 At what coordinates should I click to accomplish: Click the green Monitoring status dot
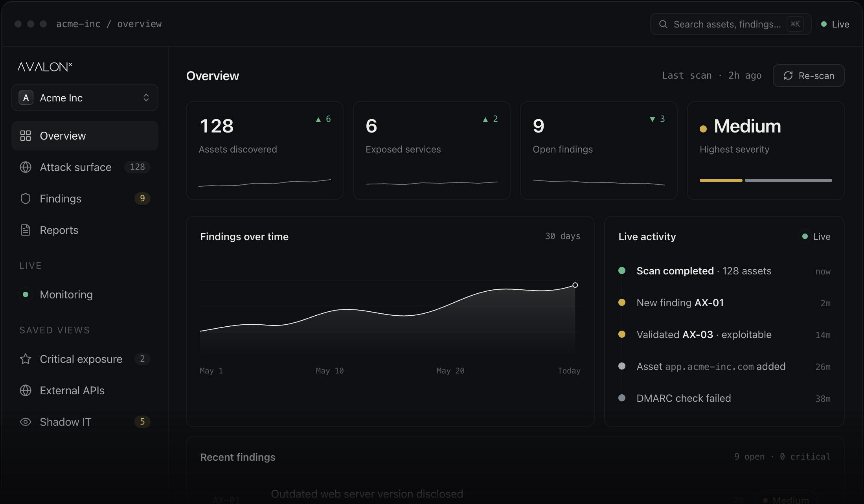26,294
